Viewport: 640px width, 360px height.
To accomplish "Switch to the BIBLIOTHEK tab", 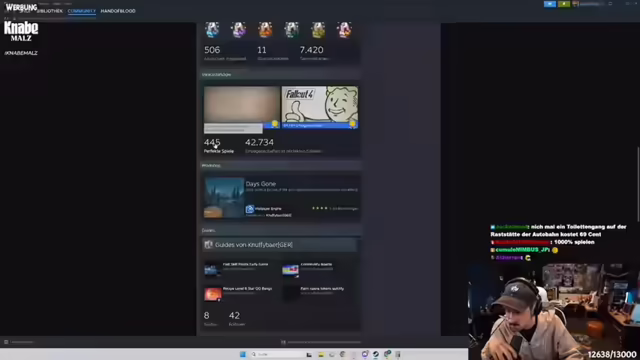I will click(x=50, y=11).
